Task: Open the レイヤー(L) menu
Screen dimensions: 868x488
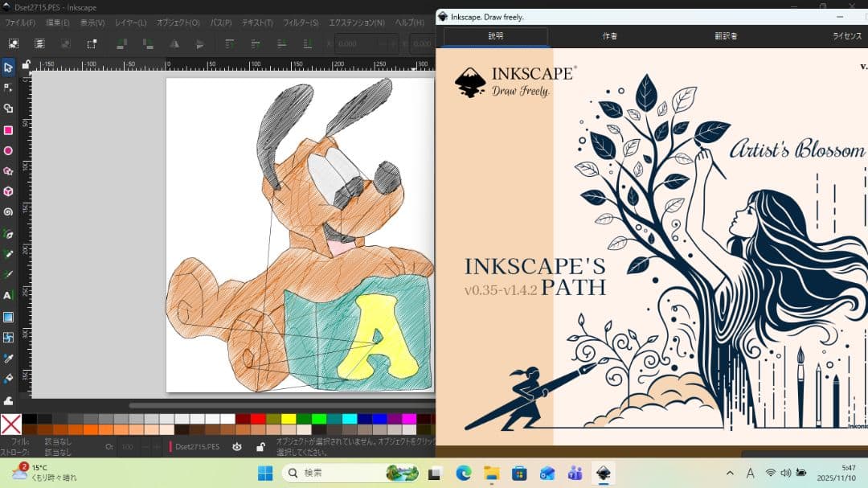Action: 131,23
